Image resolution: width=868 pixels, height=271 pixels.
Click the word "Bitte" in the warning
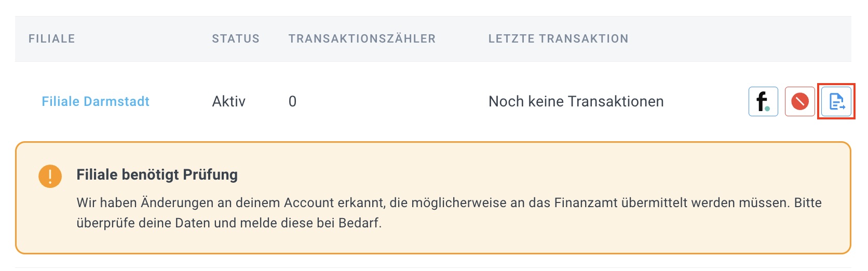pyautogui.click(x=808, y=202)
